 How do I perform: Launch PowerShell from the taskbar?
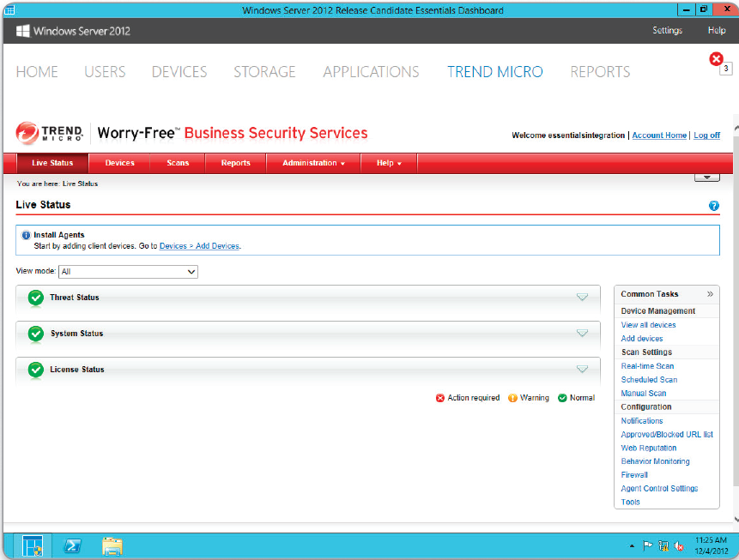[x=72, y=546]
